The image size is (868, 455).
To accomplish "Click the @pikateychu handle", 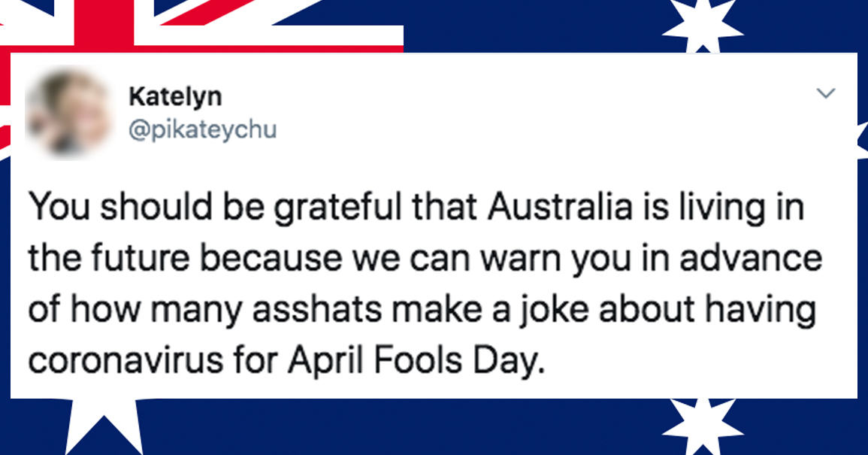I will 203,129.
